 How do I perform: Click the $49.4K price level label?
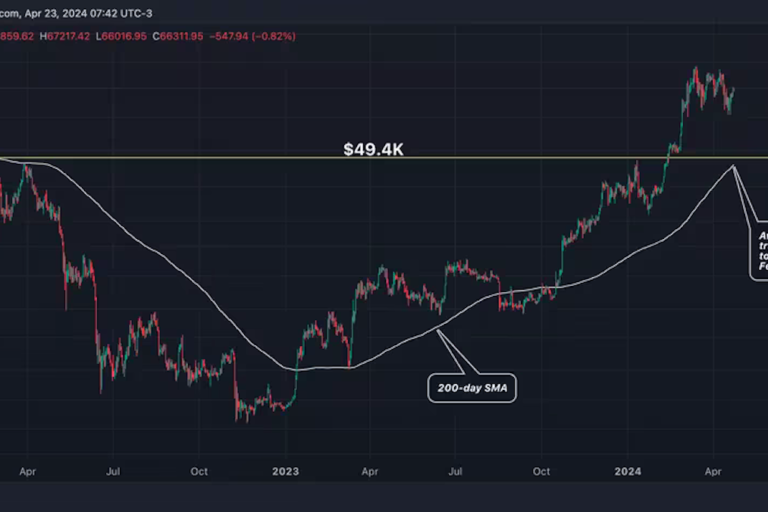[374, 150]
